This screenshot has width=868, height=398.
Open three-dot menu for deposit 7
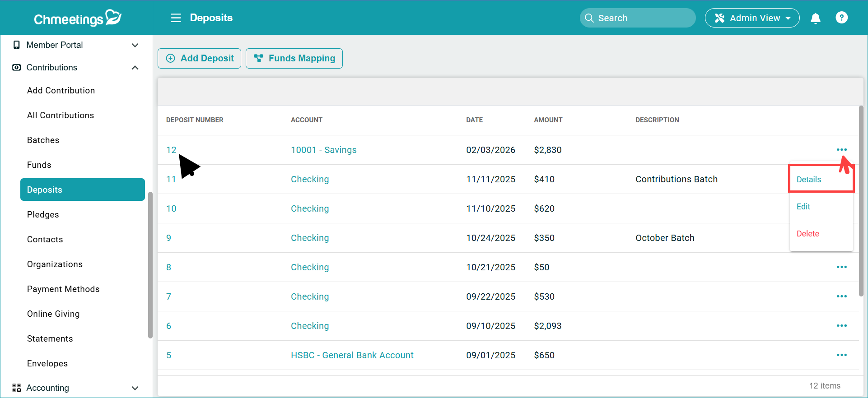pos(841,296)
